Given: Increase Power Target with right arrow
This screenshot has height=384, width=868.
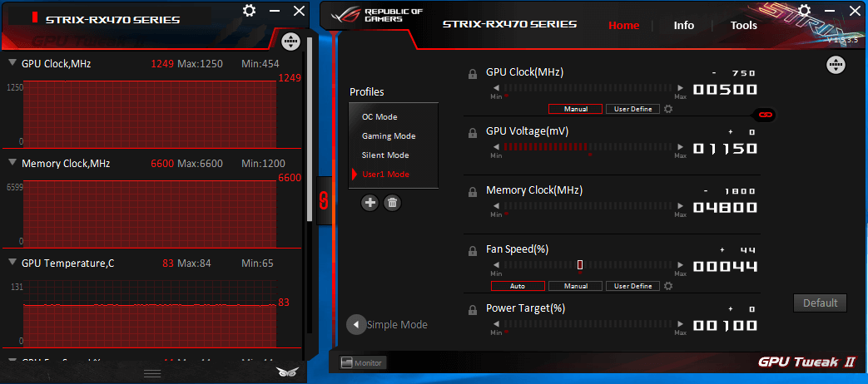Looking at the screenshot, I should (681, 323).
